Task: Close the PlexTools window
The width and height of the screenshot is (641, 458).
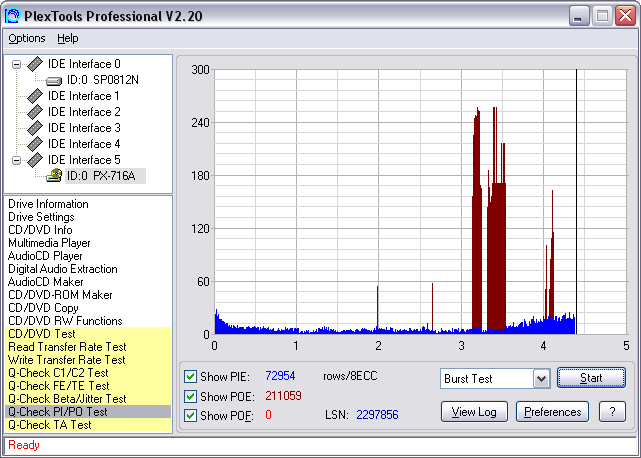Action: coord(625,16)
